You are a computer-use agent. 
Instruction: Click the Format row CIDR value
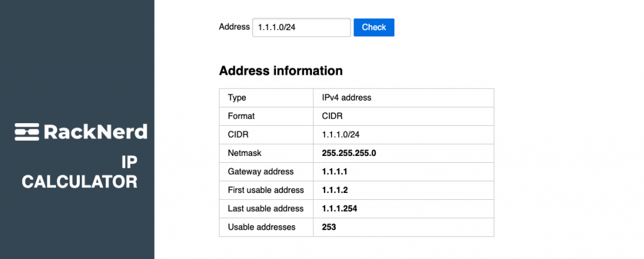click(x=332, y=116)
